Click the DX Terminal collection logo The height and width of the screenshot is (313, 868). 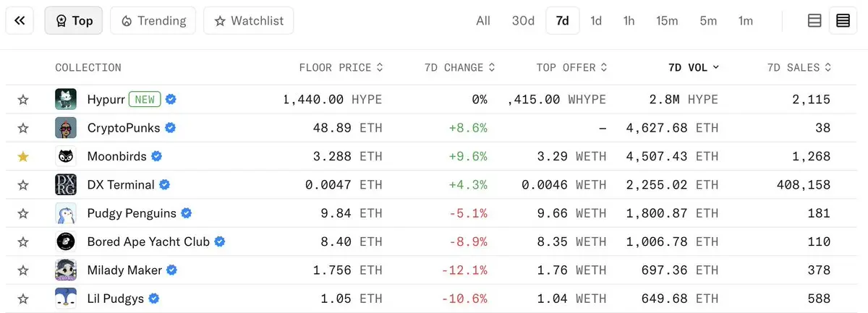(66, 185)
